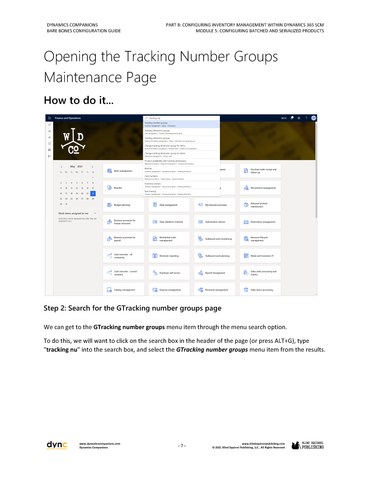The image size is (371, 480).
Task: Open the hamburger navigation menu icon
Action: pos(49,118)
